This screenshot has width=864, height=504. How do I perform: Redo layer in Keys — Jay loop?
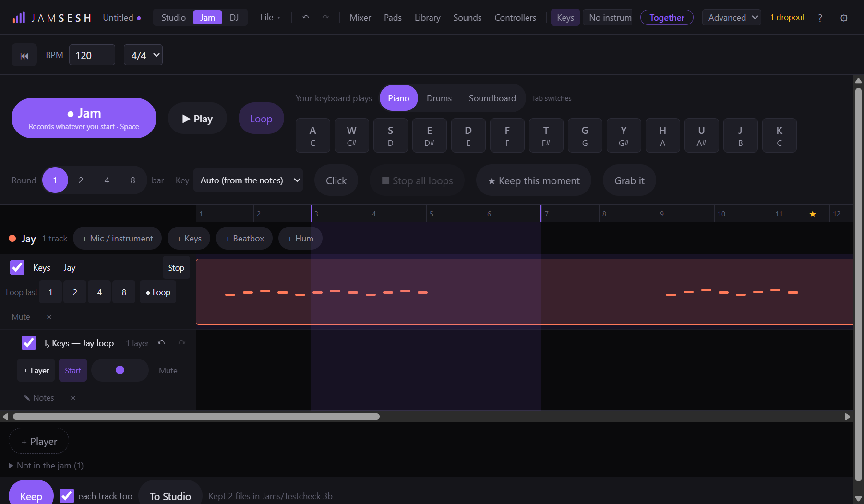(181, 343)
